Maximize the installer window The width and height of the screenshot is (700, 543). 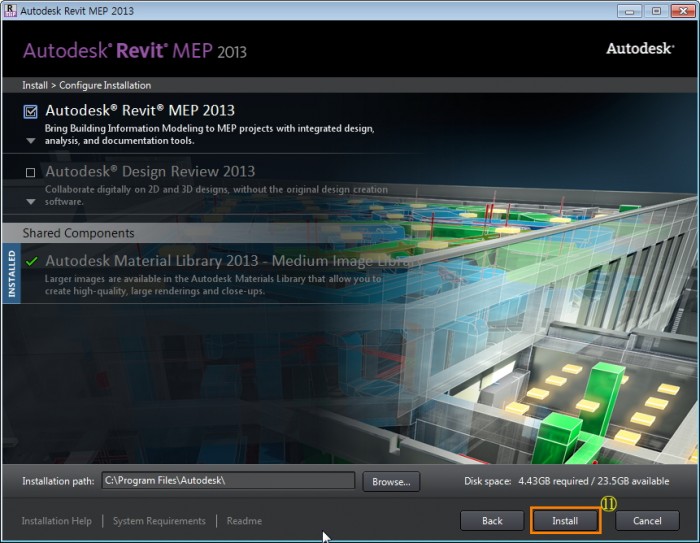coord(656,10)
